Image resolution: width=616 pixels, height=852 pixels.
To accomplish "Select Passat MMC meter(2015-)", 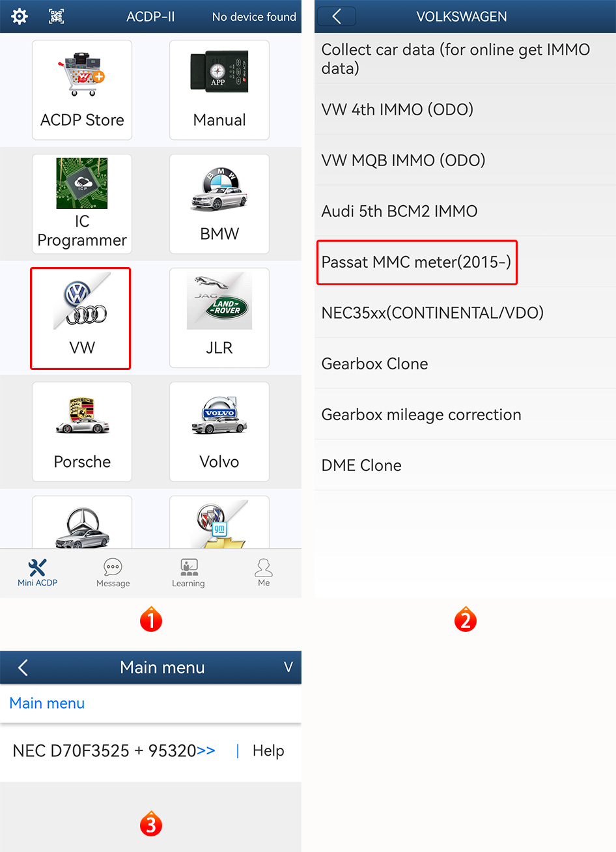I will click(417, 262).
